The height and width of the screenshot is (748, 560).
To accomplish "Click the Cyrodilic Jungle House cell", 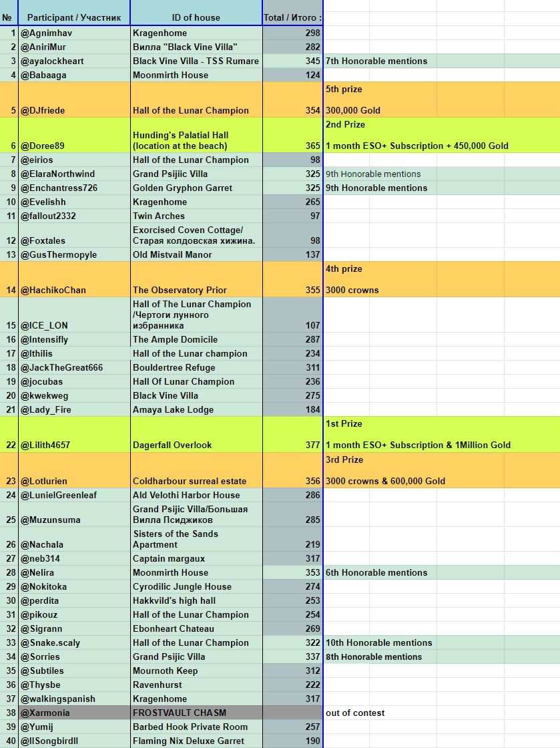I will point(196,587).
